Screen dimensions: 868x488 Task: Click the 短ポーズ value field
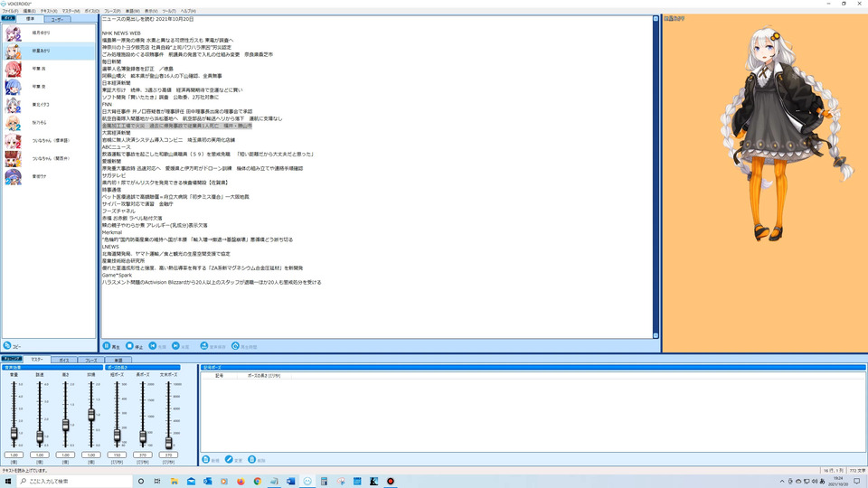point(117,455)
